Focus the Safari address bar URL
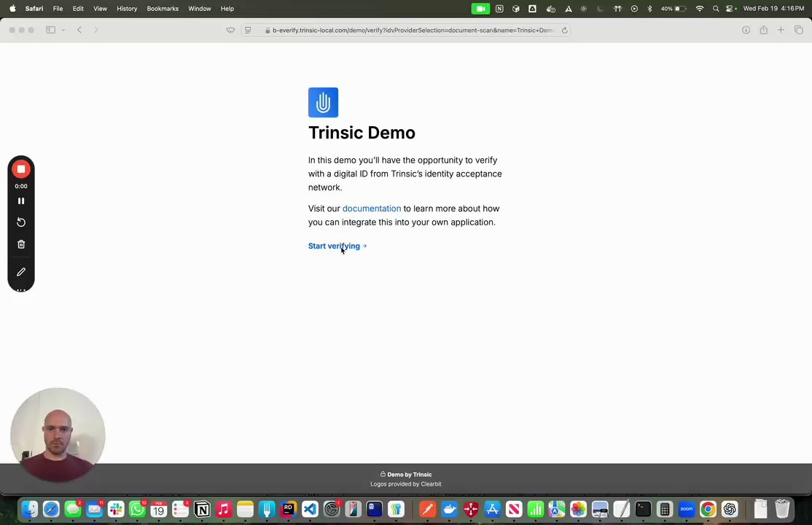The height and width of the screenshot is (525, 812). coord(413,30)
